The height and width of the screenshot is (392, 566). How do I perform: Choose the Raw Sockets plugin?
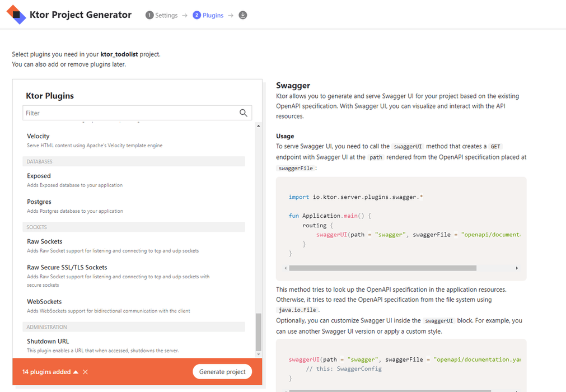[x=45, y=241]
